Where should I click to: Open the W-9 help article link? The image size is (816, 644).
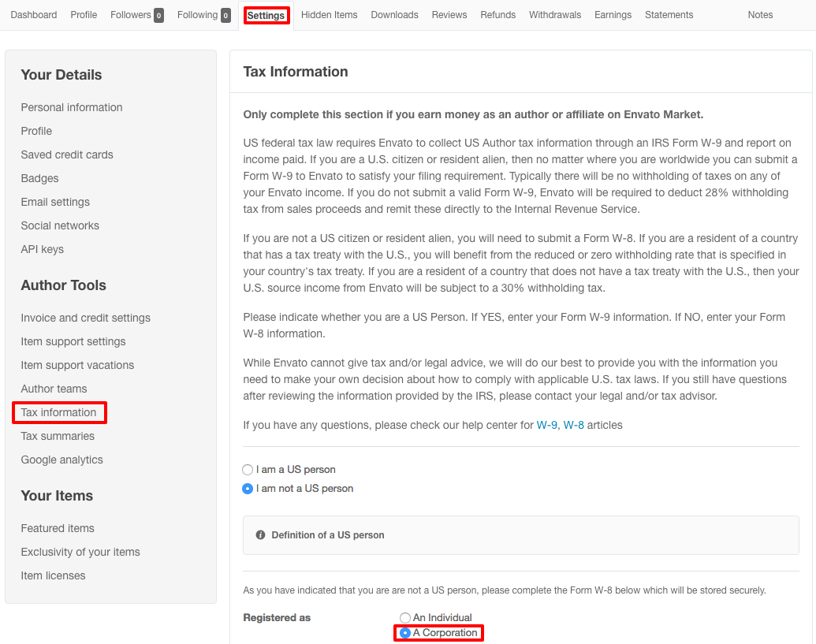click(546, 426)
